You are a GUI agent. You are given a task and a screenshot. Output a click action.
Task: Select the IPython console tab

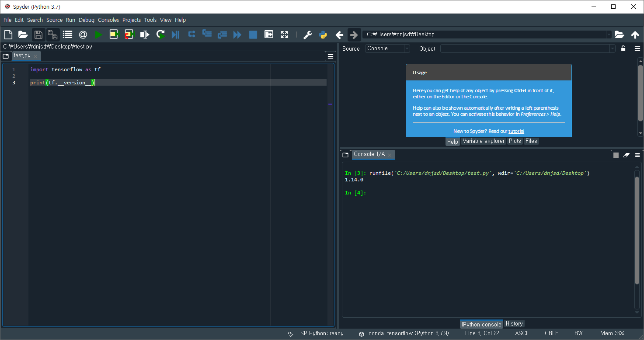(x=481, y=324)
